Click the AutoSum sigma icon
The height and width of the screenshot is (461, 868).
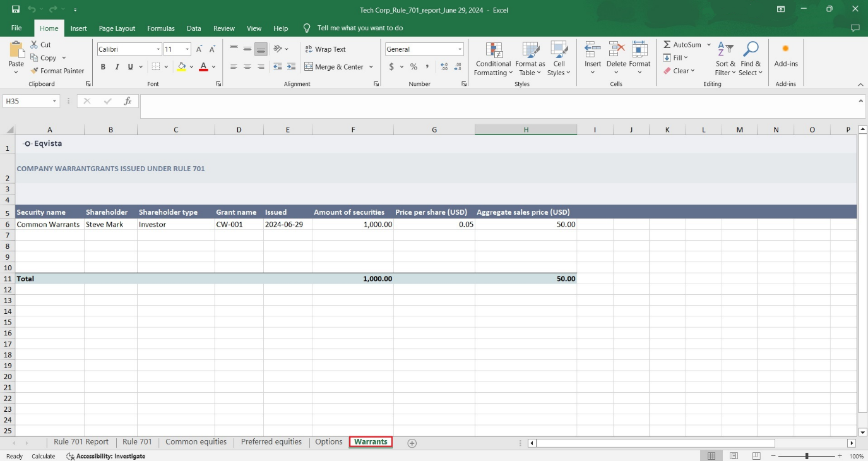tap(667, 45)
